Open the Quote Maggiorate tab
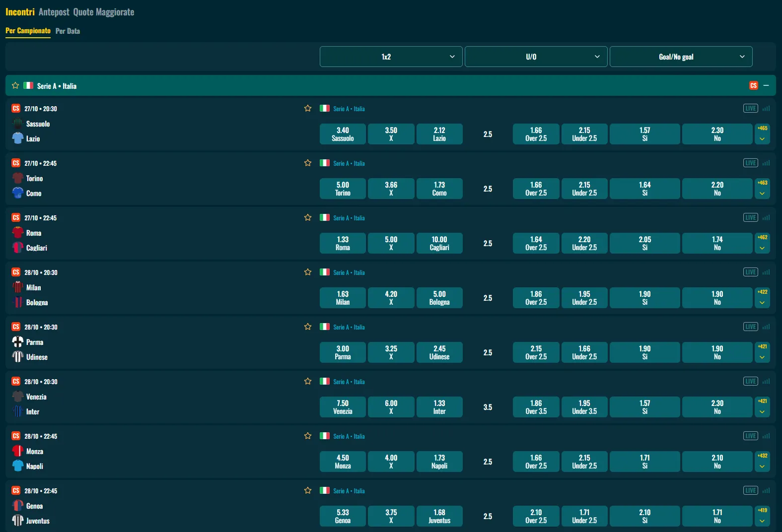The image size is (782, 532). point(104,12)
